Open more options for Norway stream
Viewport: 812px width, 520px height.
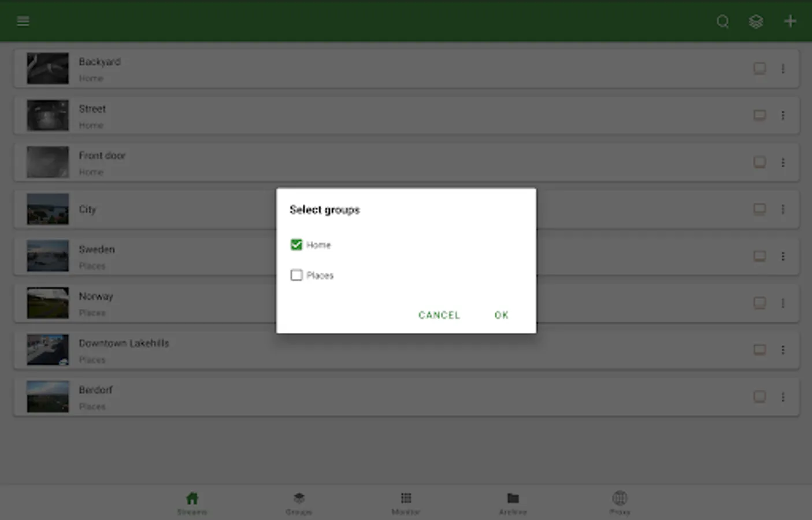783,303
